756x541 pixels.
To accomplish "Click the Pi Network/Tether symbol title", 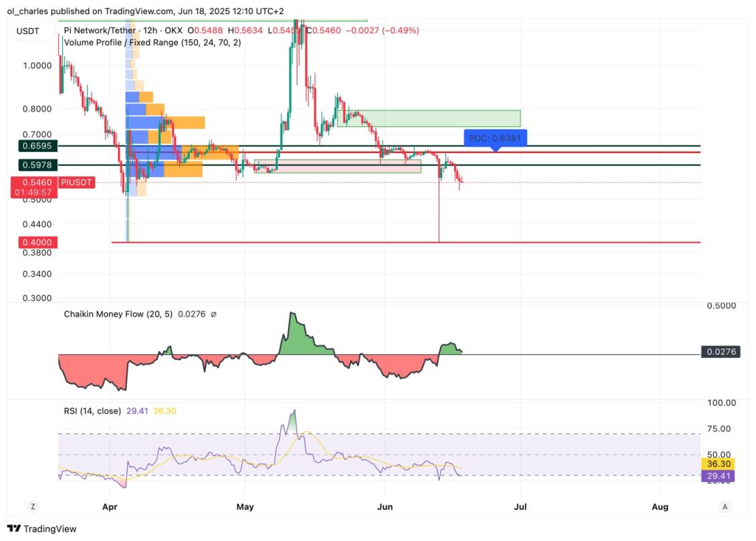I will click(100, 30).
